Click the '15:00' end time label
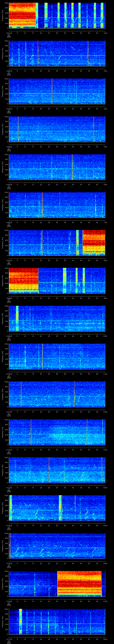The height and width of the screenshot is (644, 114). [x=105, y=525]
